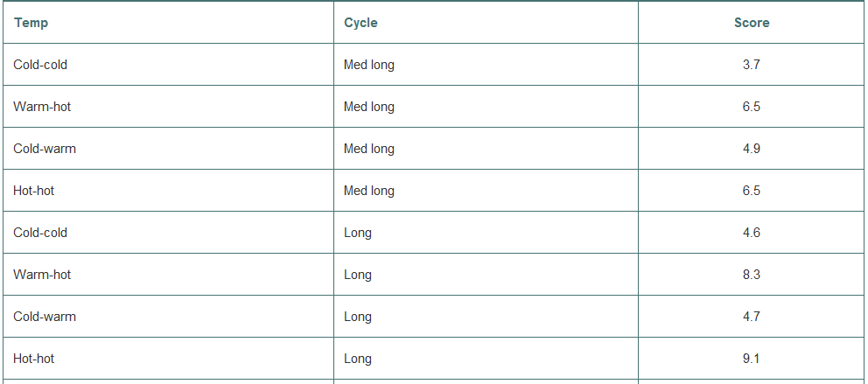Select the 4.6 score cell
This screenshot has width=868, height=384.
coord(752,233)
